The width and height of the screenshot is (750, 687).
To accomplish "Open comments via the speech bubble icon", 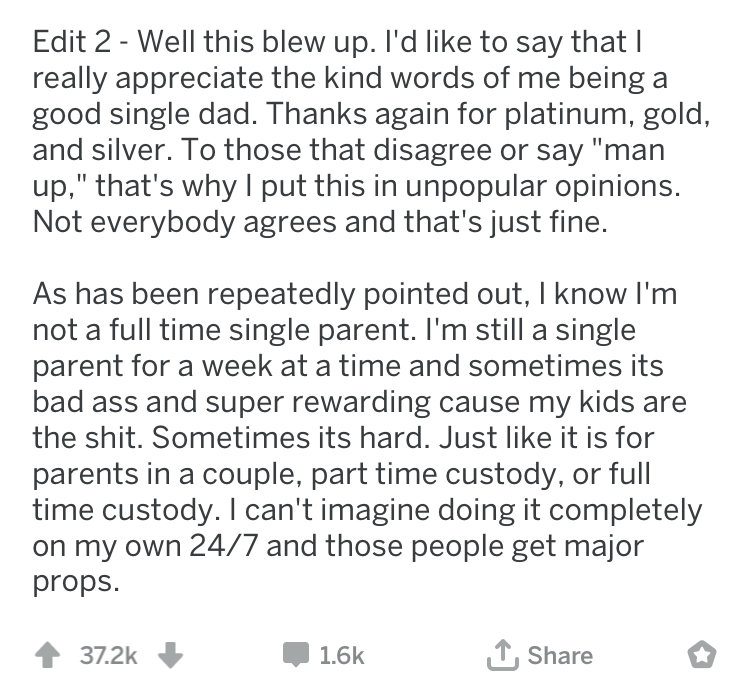I will click(296, 655).
